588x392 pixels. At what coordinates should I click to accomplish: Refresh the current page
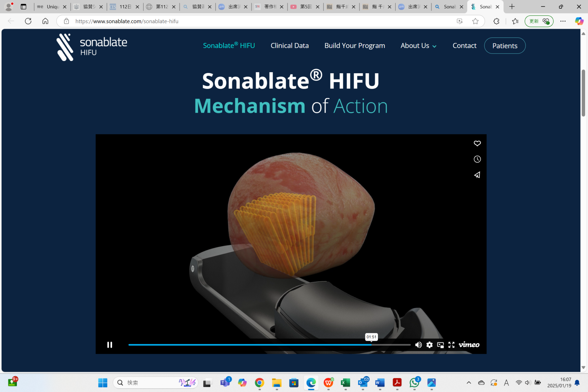click(x=28, y=21)
